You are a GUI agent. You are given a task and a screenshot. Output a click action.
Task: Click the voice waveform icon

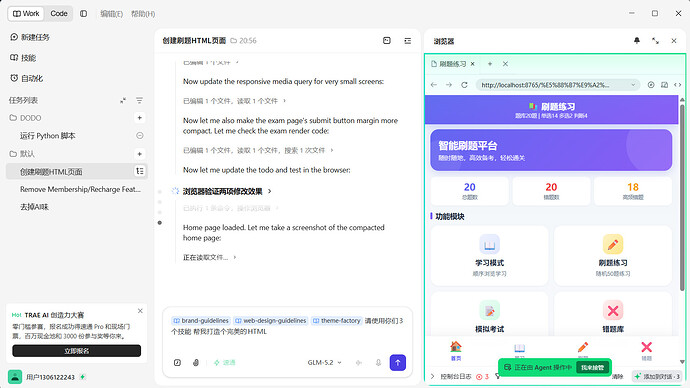pyautogui.click(x=359, y=362)
